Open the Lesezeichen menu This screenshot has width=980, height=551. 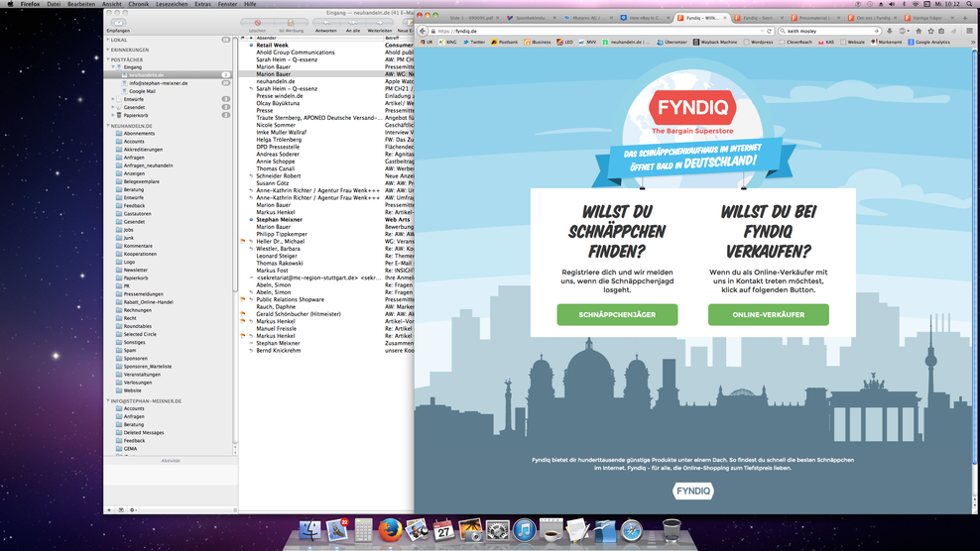tap(172, 4)
